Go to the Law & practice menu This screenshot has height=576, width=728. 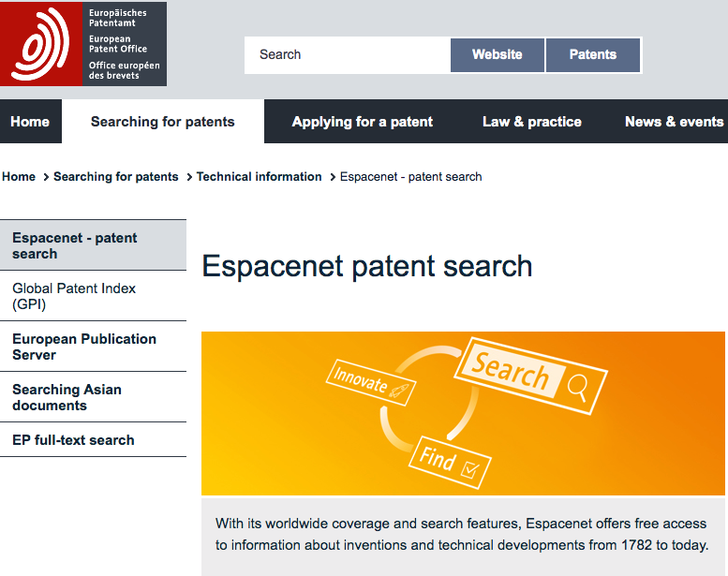pos(532,122)
